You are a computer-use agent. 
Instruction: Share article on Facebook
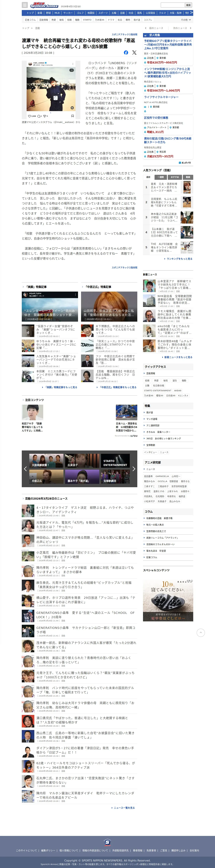126,53
